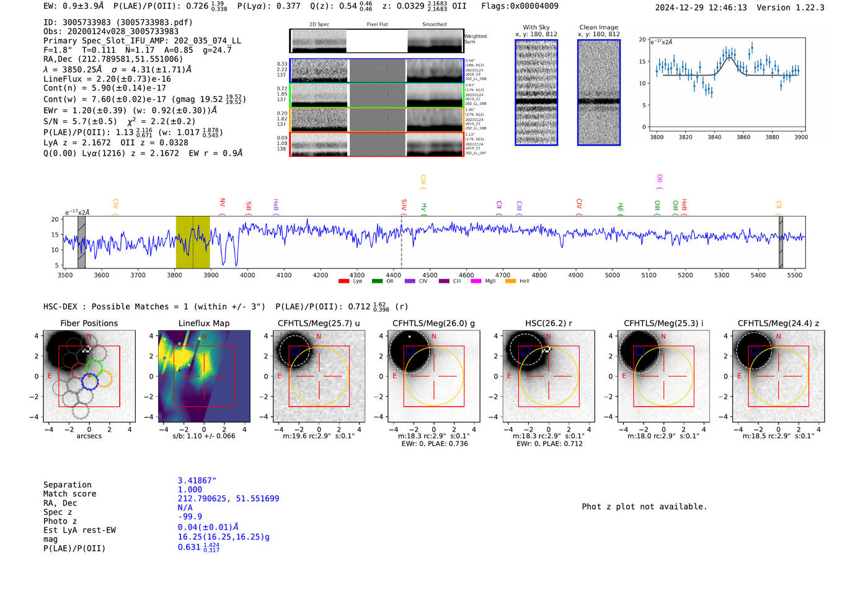Click the gray hatched band near 5460

click(781, 242)
